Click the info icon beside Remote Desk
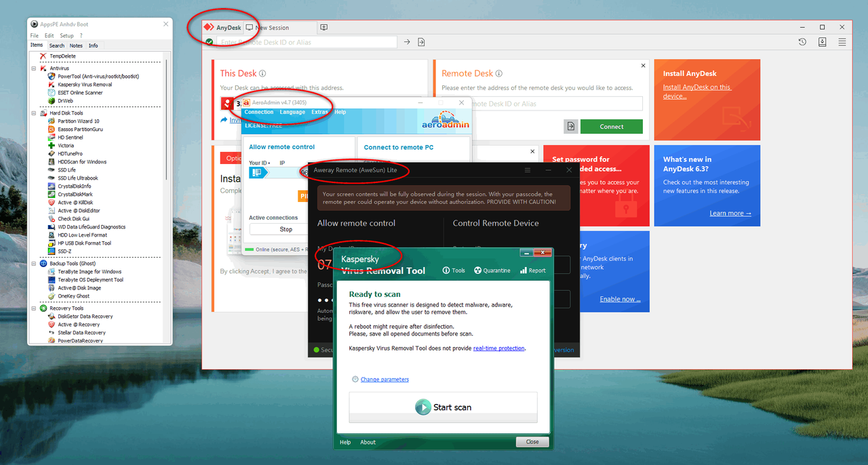868x465 pixels. 499,73
